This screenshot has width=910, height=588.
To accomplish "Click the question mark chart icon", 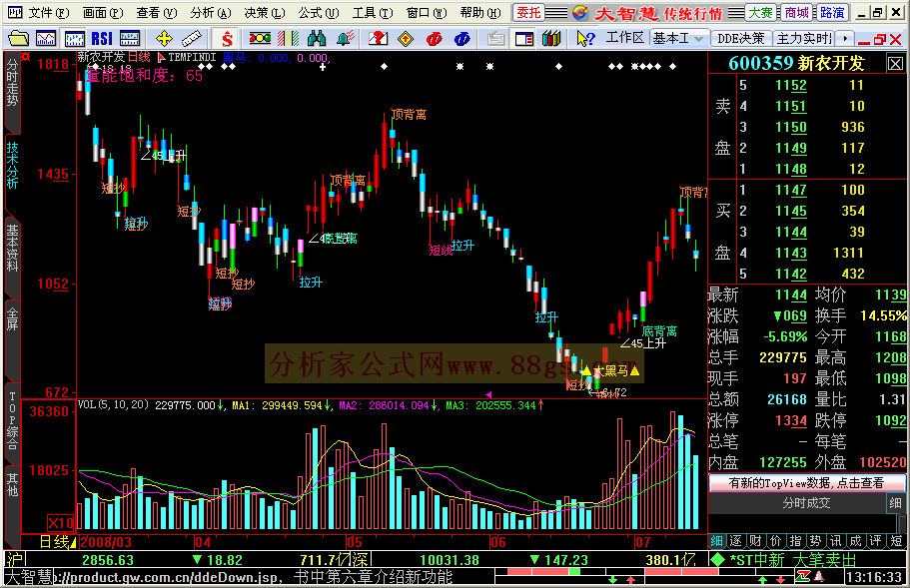I will 378,39.
